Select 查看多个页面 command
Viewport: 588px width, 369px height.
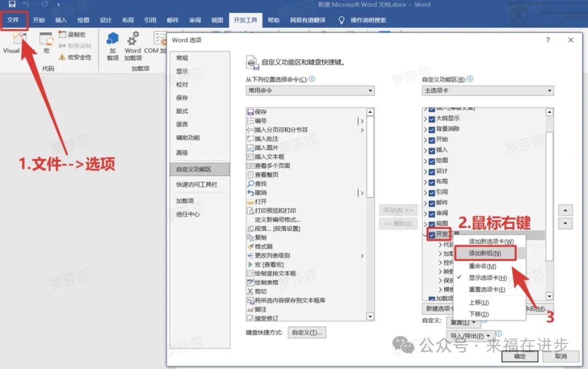268,166
